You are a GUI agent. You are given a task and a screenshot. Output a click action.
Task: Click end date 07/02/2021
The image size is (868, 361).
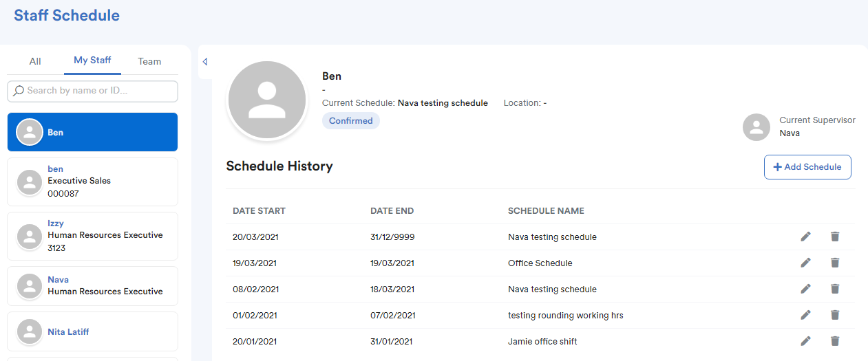click(392, 316)
